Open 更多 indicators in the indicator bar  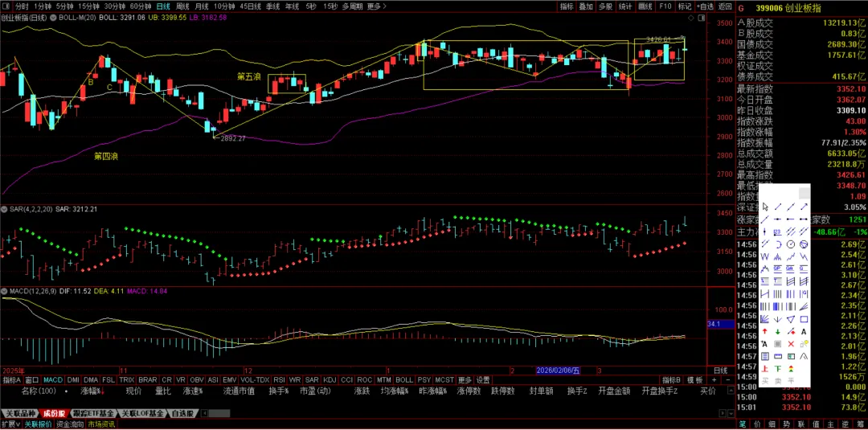pos(465,380)
